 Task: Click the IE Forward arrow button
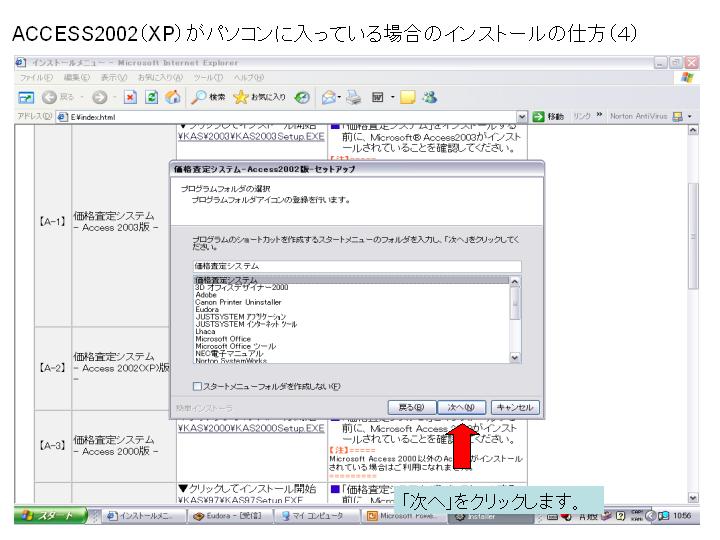coord(99,97)
